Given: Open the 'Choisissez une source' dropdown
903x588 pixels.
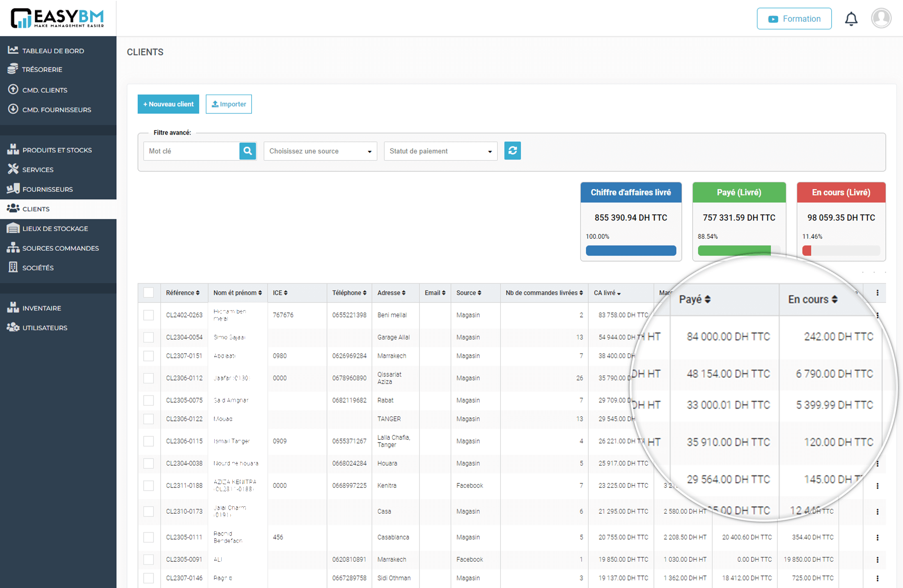Looking at the screenshot, I should point(320,151).
